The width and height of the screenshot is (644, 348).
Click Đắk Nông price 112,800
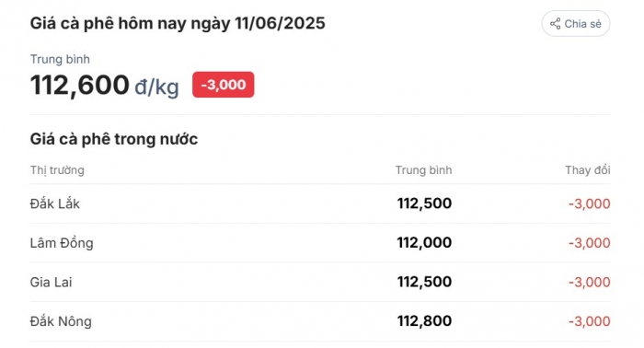pos(424,320)
